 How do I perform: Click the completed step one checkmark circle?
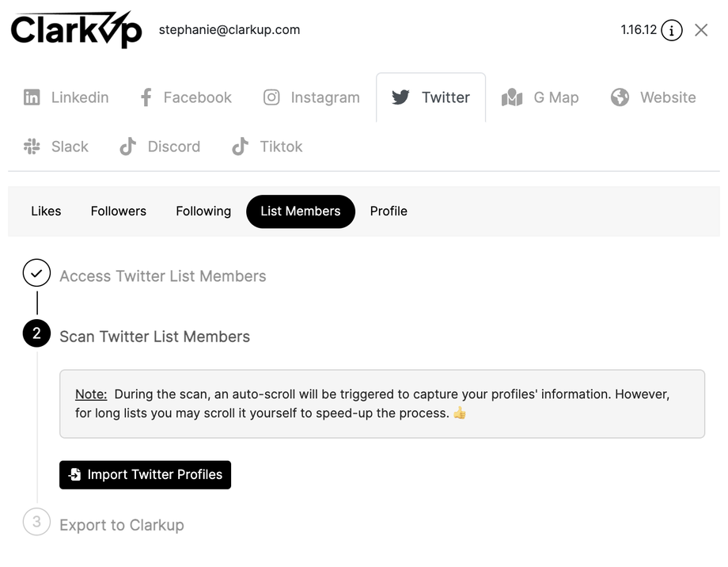pos(36,273)
